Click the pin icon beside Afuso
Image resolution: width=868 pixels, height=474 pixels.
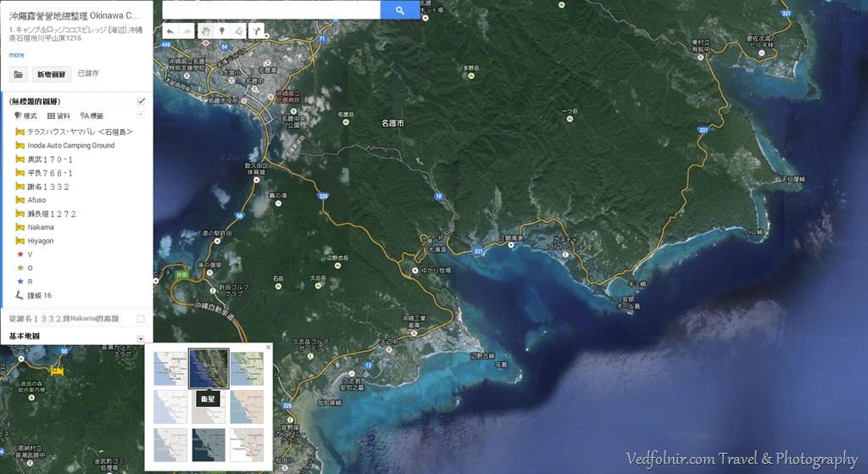point(20,200)
